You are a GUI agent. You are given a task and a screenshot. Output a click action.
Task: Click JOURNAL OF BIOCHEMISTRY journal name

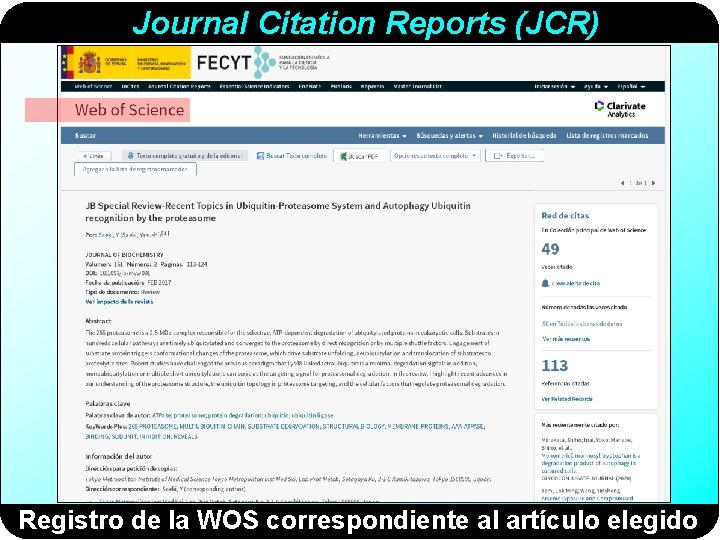(x=124, y=254)
